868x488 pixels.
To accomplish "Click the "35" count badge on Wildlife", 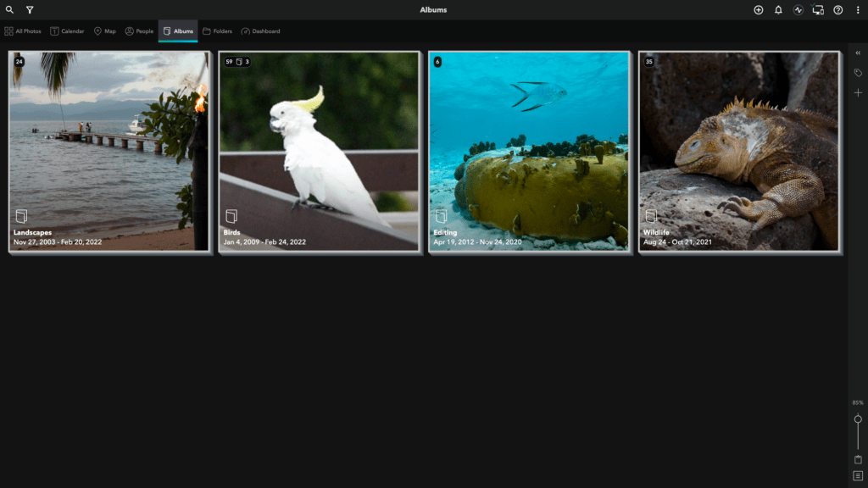I will pos(648,62).
